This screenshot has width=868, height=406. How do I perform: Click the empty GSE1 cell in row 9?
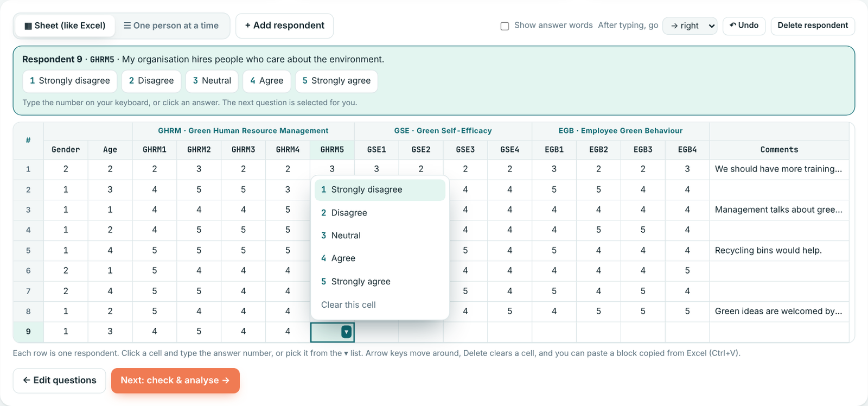pos(376,332)
